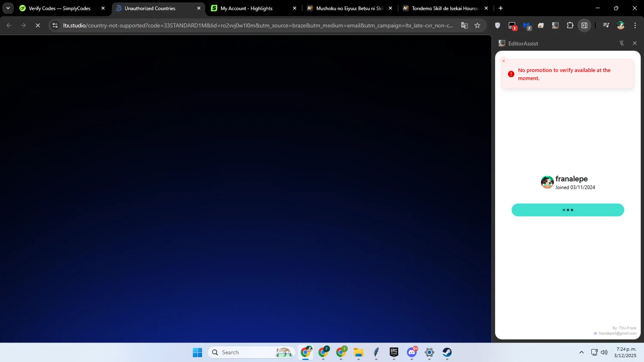Open the Extensions puzzle piece menu

(x=570, y=25)
